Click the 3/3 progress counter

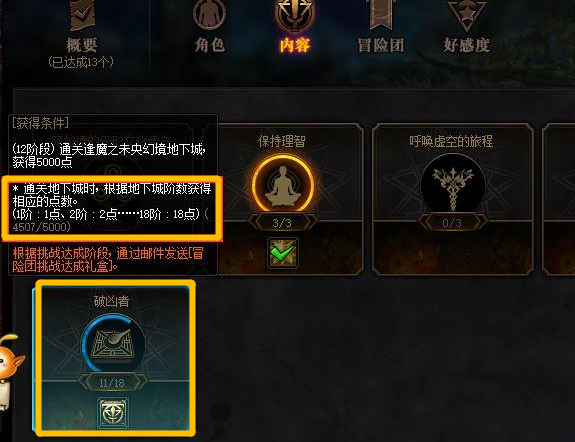[x=282, y=223]
